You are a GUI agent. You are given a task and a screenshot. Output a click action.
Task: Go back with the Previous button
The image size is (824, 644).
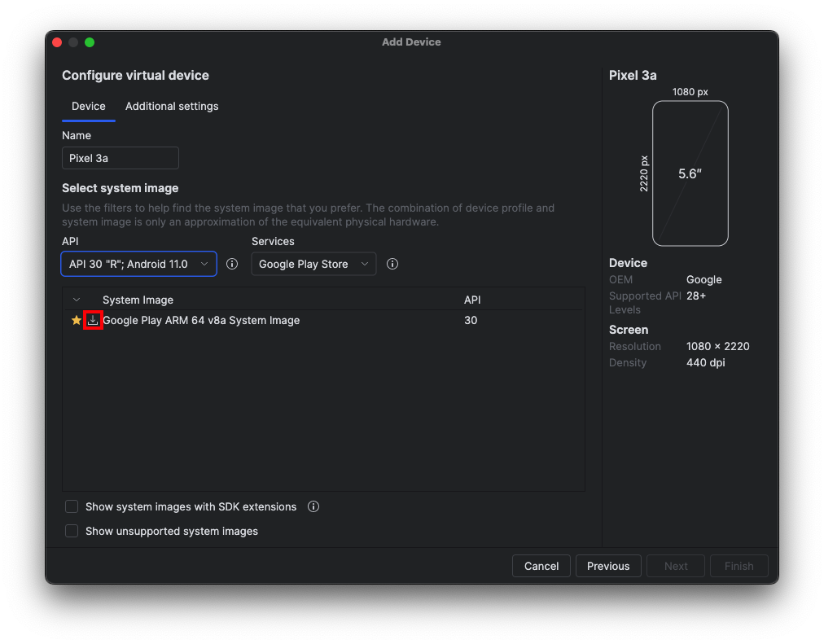click(x=608, y=566)
